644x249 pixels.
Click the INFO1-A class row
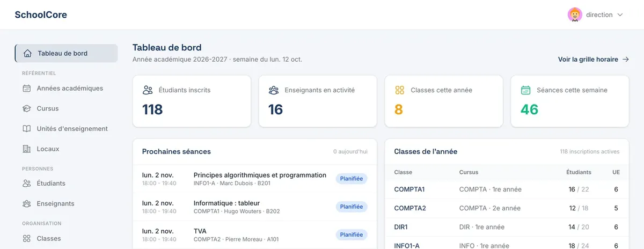coord(507,244)
